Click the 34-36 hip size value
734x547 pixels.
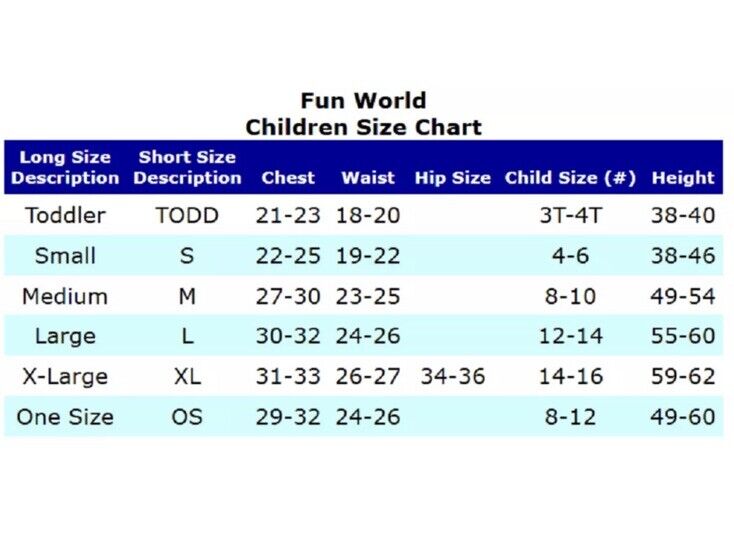(453, 376)
